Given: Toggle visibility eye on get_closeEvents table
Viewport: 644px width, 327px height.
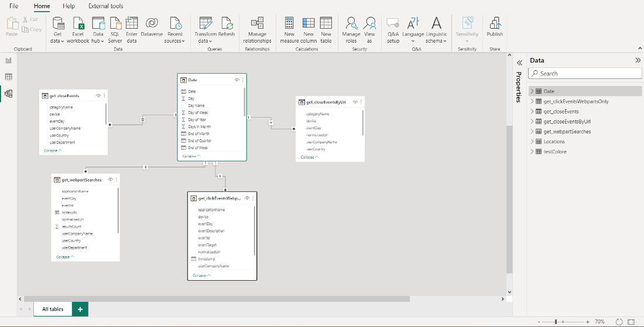Looking at the screenshot, I should tap(98, 95).
